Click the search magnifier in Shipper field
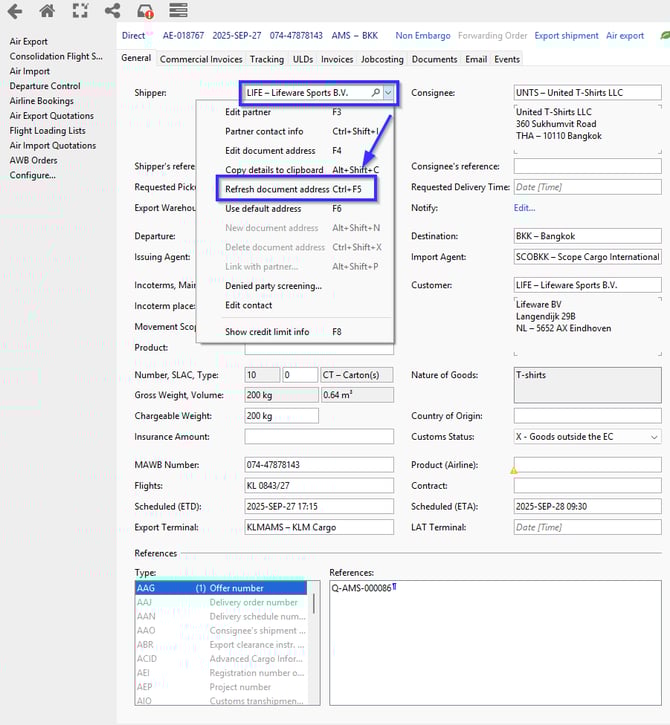This screenshot has width=670, height=725. pos(376,93)
